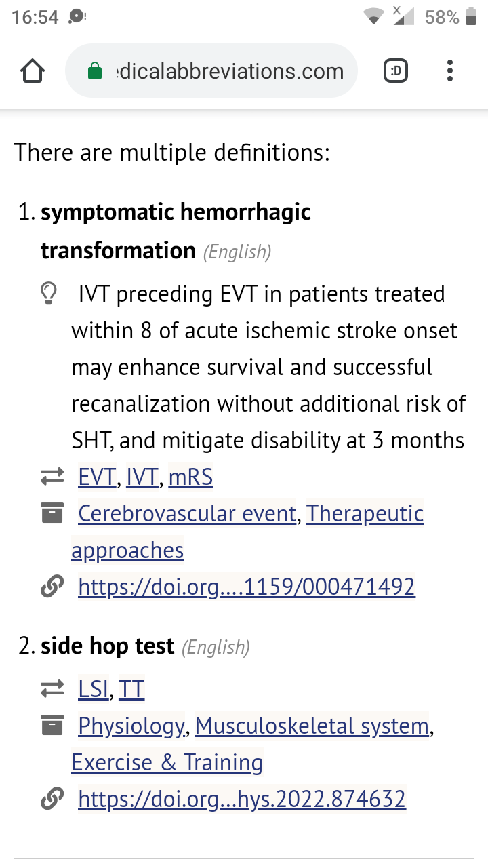488x868 pixels.
Task: Open the IVT abbreviation link
Action: [142, 477]
